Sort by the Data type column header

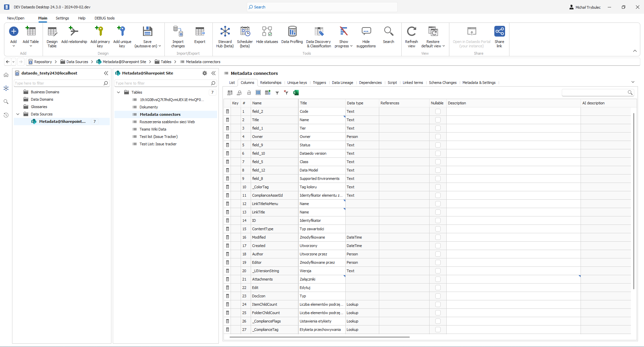(x=362, y=103)
